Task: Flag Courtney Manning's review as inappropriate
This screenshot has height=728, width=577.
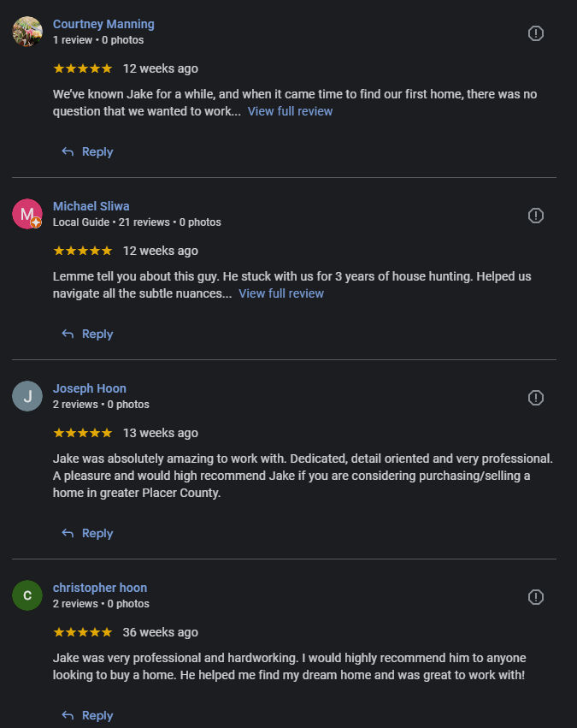Action: (536, 33)
